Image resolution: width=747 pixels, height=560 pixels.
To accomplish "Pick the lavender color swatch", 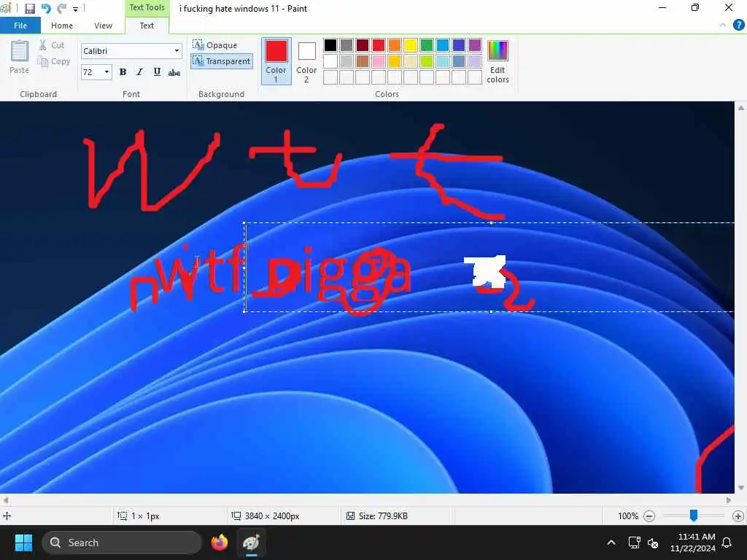I will (475, 61).
